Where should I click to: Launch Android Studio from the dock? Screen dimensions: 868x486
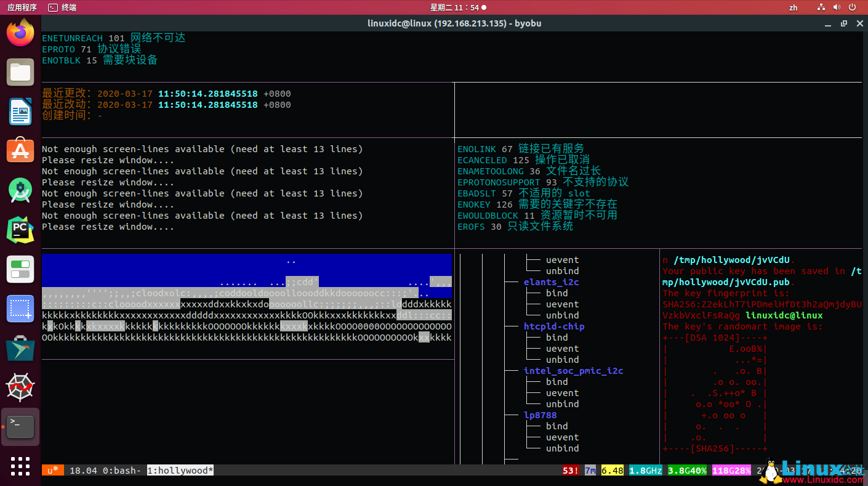(x=20, y=190)
